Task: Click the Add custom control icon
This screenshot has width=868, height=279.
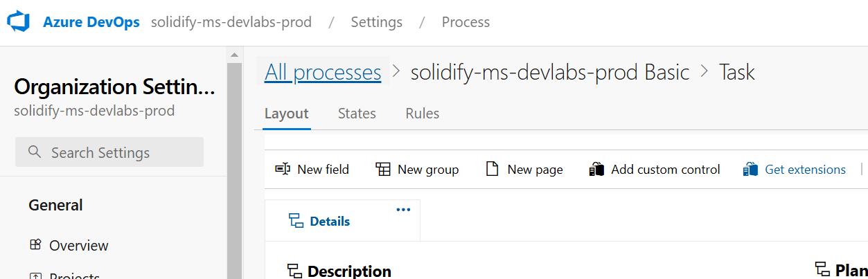Action: 596,169
